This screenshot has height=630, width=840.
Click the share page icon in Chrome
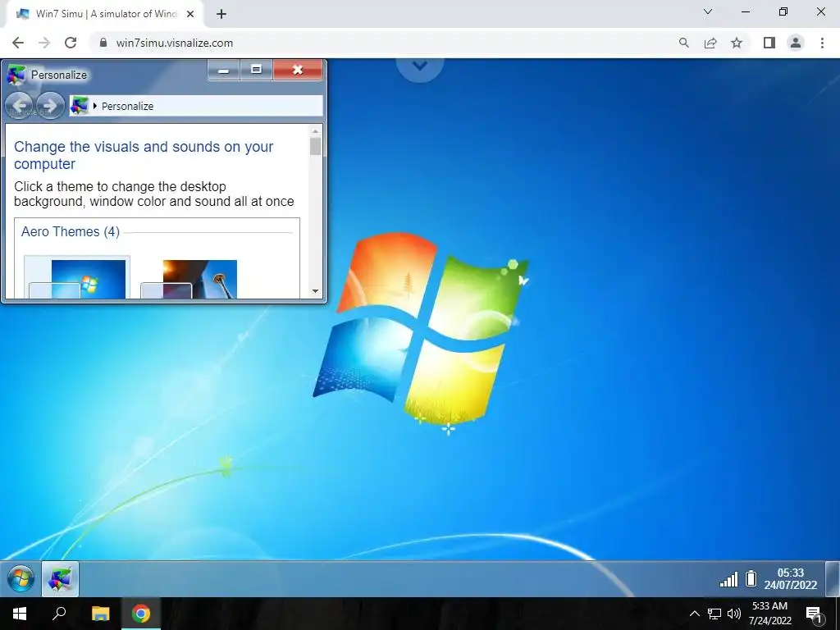point(710,43)
